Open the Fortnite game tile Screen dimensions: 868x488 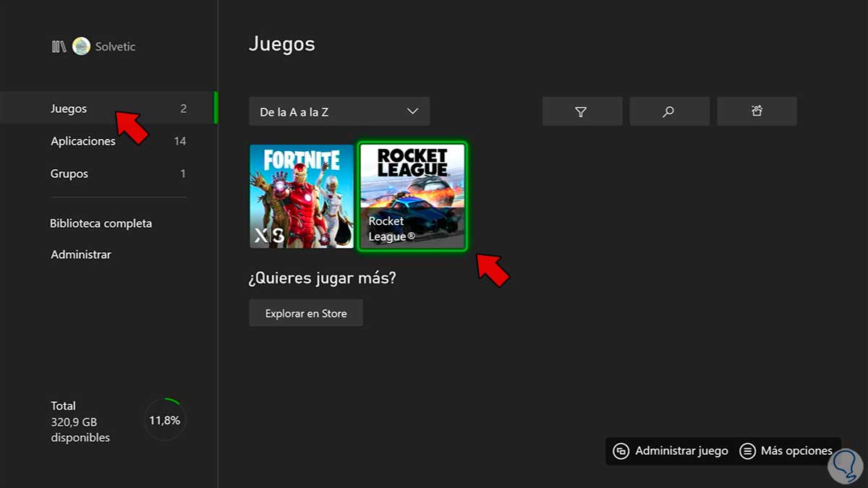[302, 196]
